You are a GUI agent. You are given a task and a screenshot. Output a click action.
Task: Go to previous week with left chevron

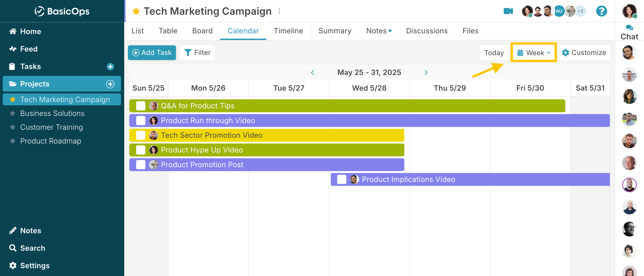click(x=312, y=72)
